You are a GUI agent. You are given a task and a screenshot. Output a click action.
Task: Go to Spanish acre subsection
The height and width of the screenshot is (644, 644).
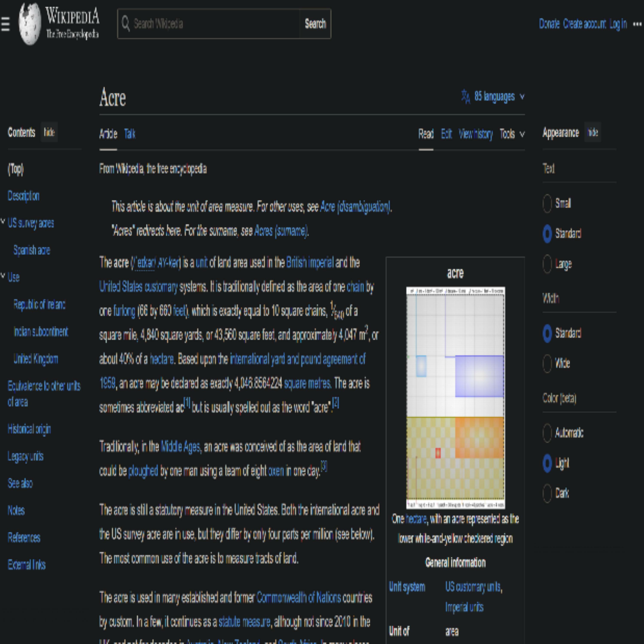pyautogui.click(x=32, y=250)
